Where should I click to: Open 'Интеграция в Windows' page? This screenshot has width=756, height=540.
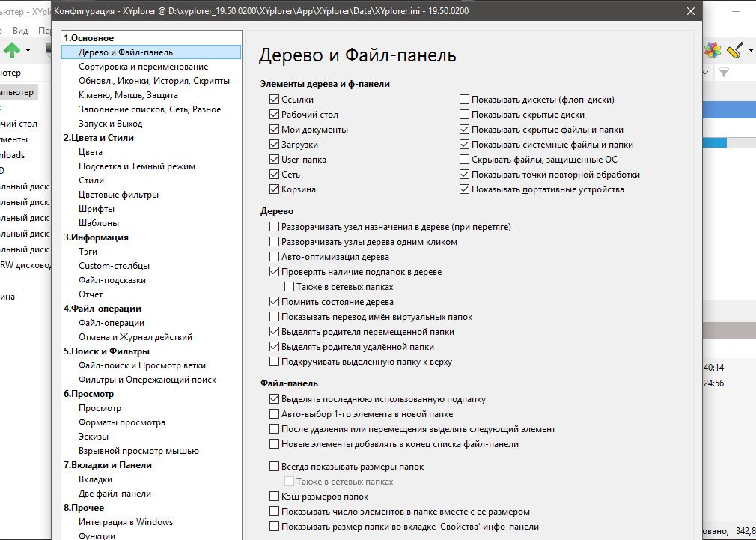pos(126,522)
